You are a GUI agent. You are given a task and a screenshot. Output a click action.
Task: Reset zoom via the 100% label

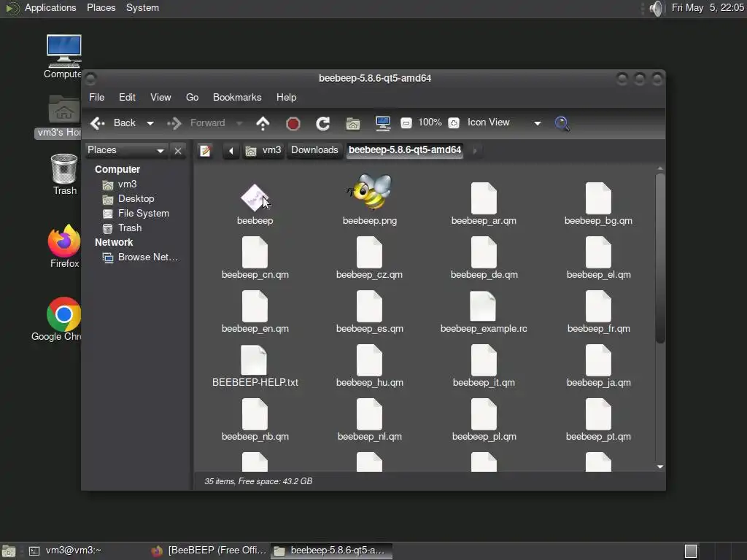[430, 122]
